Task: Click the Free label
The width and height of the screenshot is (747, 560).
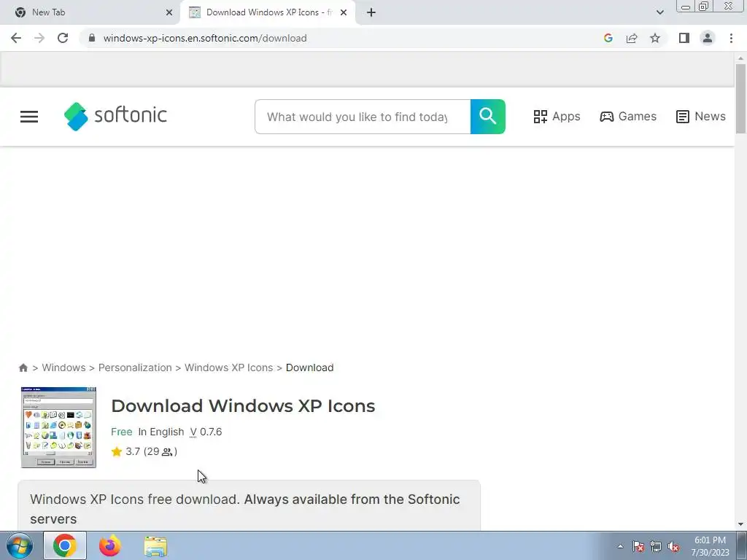Action: pyautogui.click(x=122, y=432)
